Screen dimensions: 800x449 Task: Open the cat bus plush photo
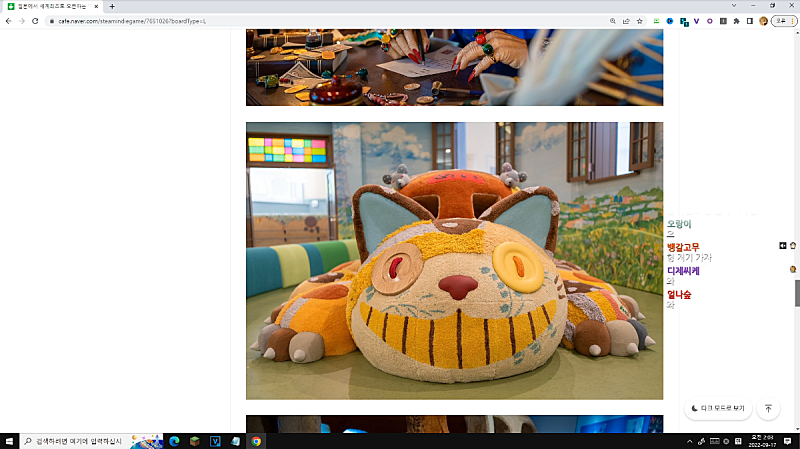454,261
